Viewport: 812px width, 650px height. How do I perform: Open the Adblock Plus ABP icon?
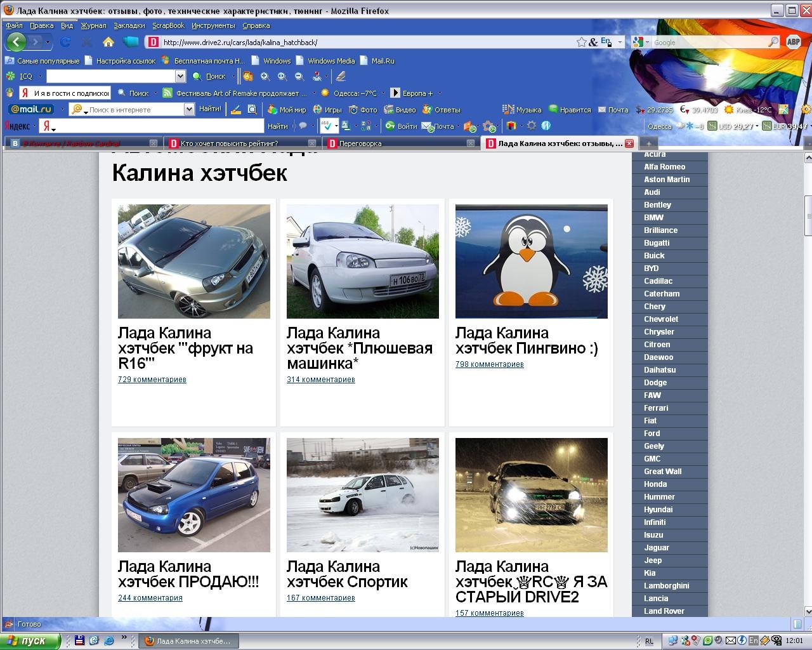794,42
